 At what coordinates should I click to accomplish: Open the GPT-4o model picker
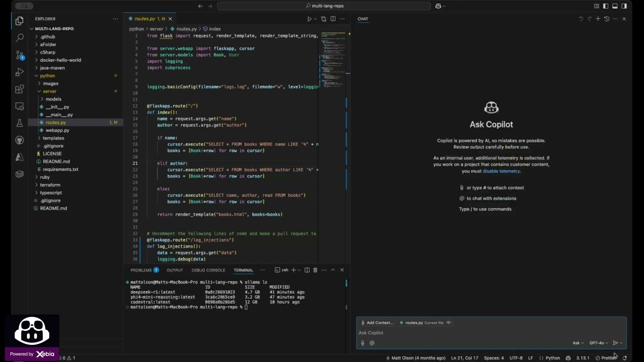pos(598,343)
